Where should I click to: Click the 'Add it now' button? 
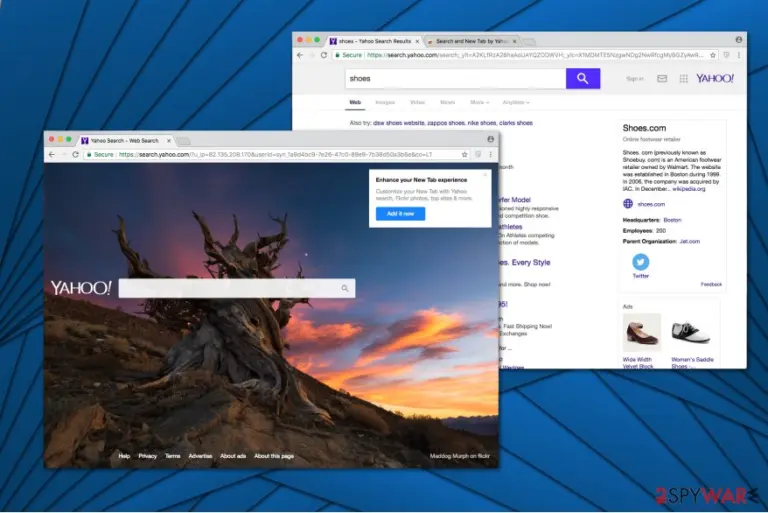point(400,214)
